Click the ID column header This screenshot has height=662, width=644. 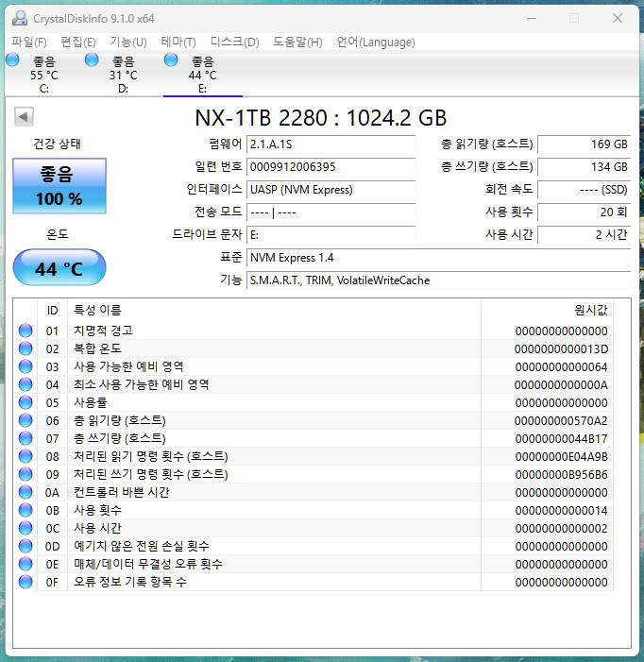[52, 311]
